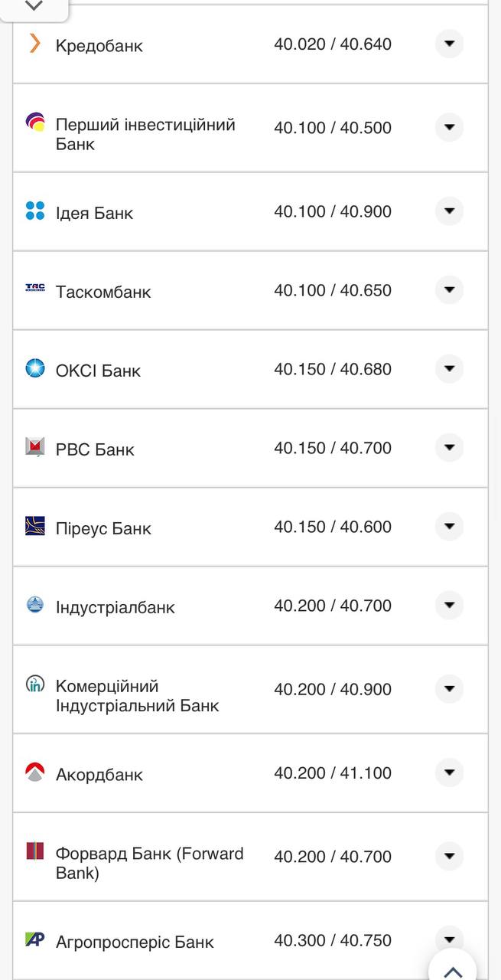This screenshot has height=980, width=501.
Task: Click the РВС Банк red logo
Action: click(34, 447)
